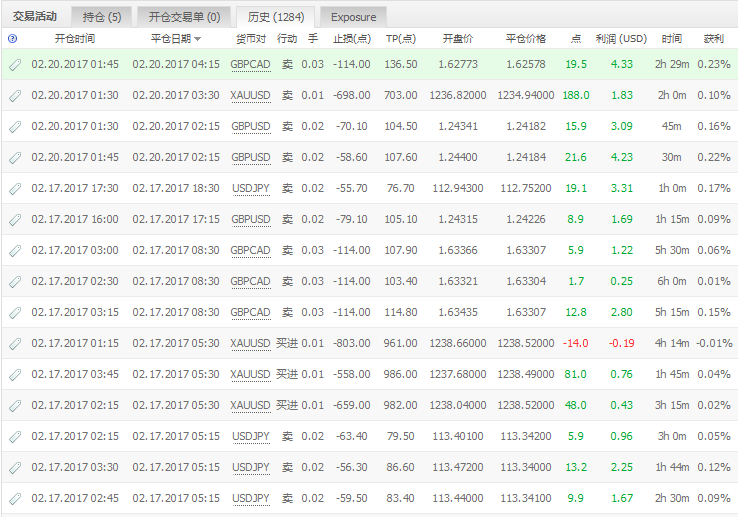This screenshot has width=738, height=517.
Task: Sort by 点 column header
Action: 576,39
